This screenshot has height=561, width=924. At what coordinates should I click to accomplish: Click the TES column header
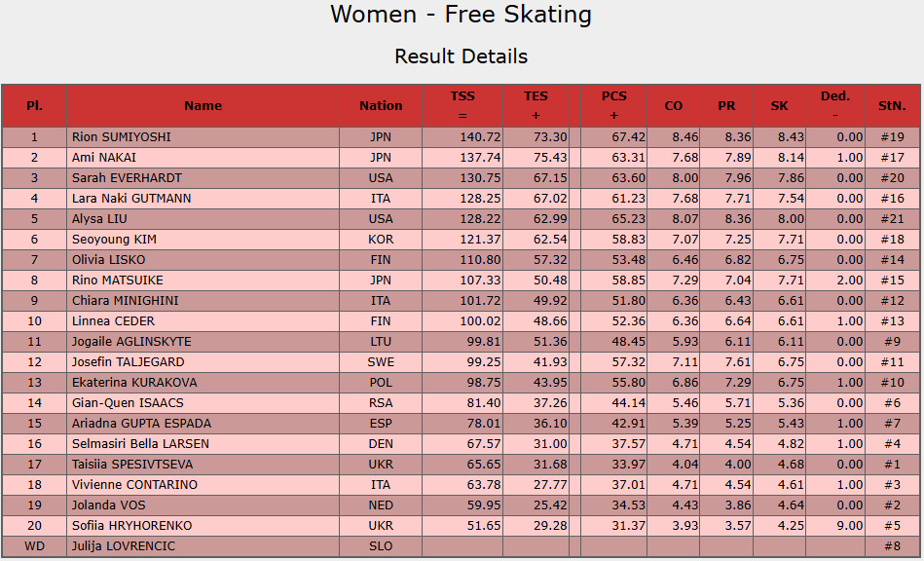pyautogui.click(x=536, y=106)
